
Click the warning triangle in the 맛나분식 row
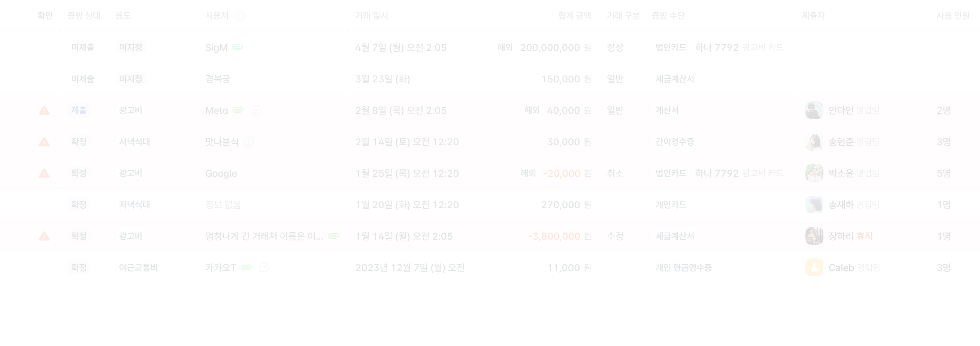(44, 142)
